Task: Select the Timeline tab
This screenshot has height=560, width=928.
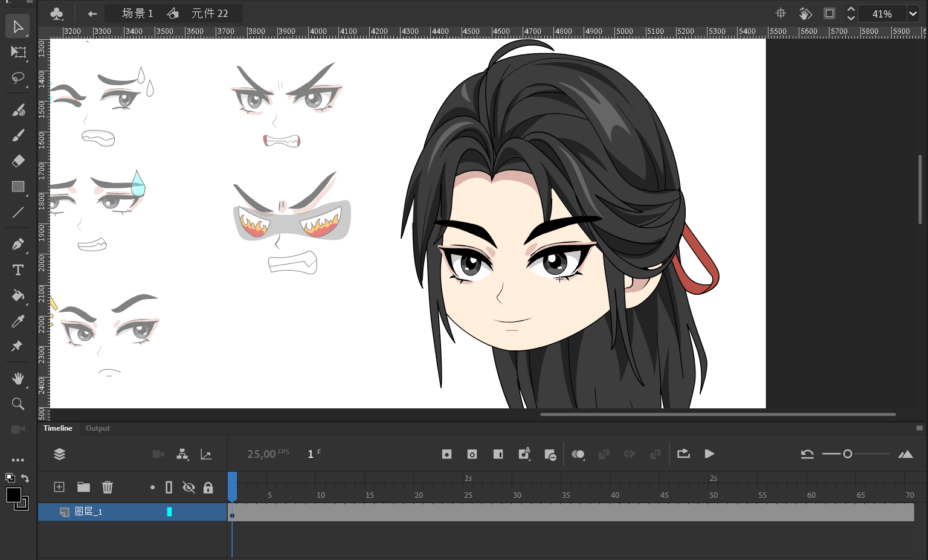Action: coord(58,428)
